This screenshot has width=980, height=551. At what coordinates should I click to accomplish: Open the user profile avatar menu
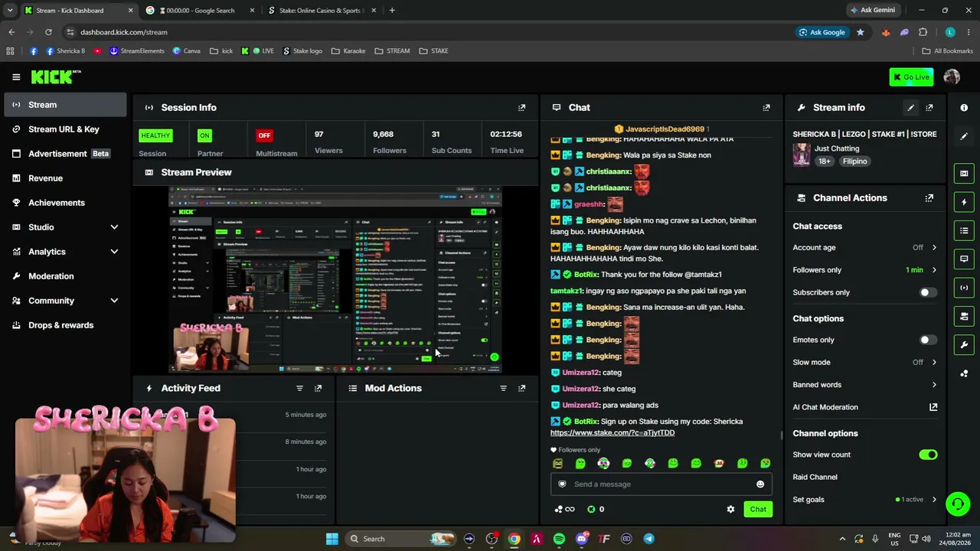tap(952, 77)
